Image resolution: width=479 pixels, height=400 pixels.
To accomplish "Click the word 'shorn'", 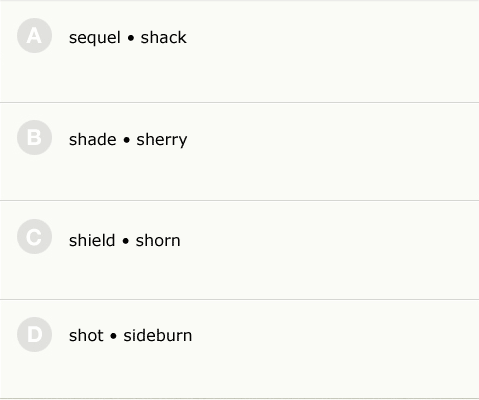I will click(x=158, y=240).
